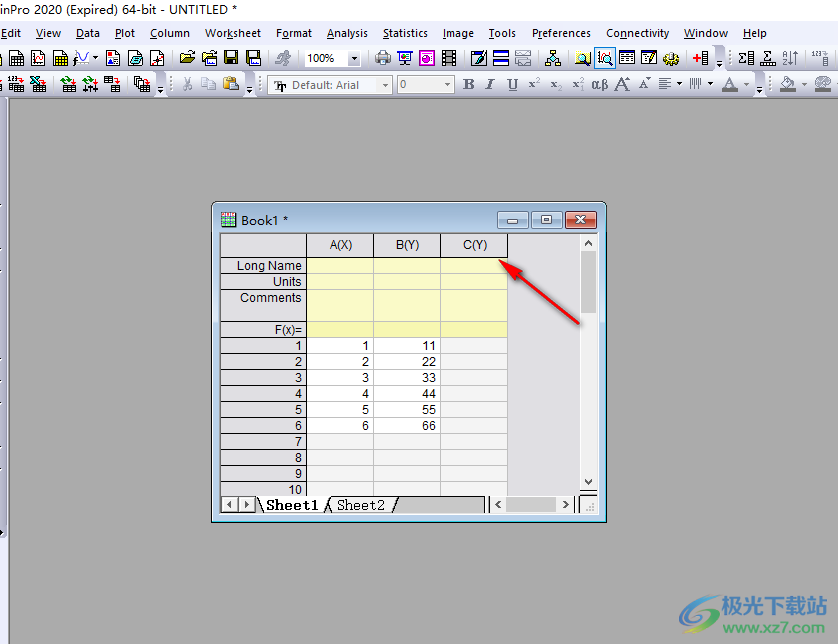
Task: Click the Print icon
Action: click(x=383, y=58)
